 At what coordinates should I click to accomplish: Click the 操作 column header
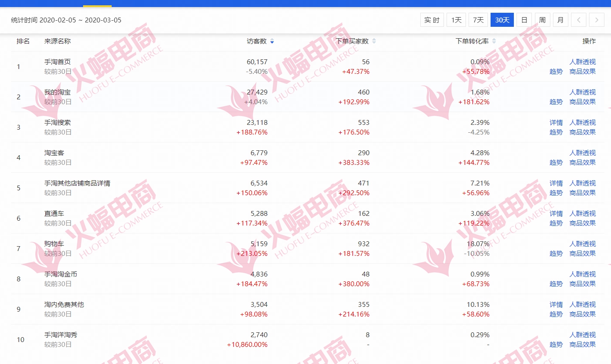point(589,41)
